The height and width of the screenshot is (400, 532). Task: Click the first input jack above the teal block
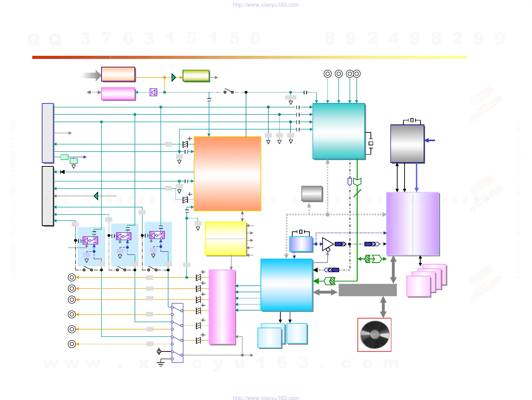(328, 74)
